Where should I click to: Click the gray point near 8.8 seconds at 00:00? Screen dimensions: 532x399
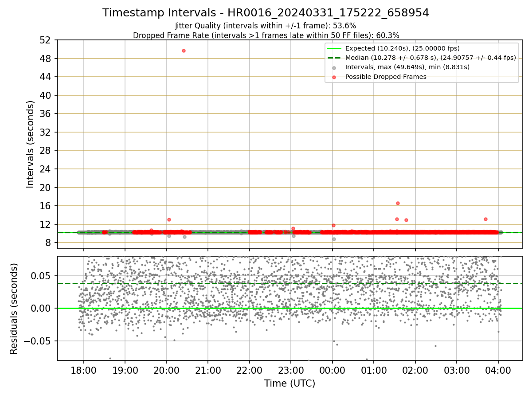[334, 239]
